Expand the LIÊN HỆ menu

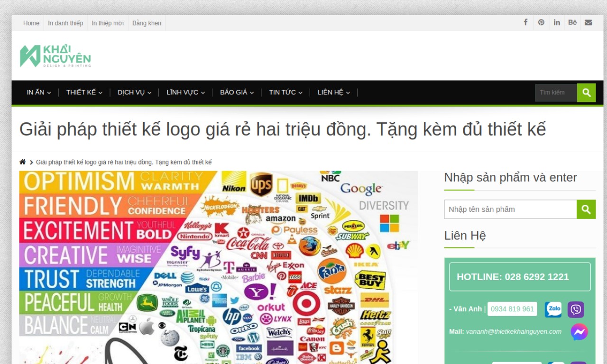(x=334, y=92)
